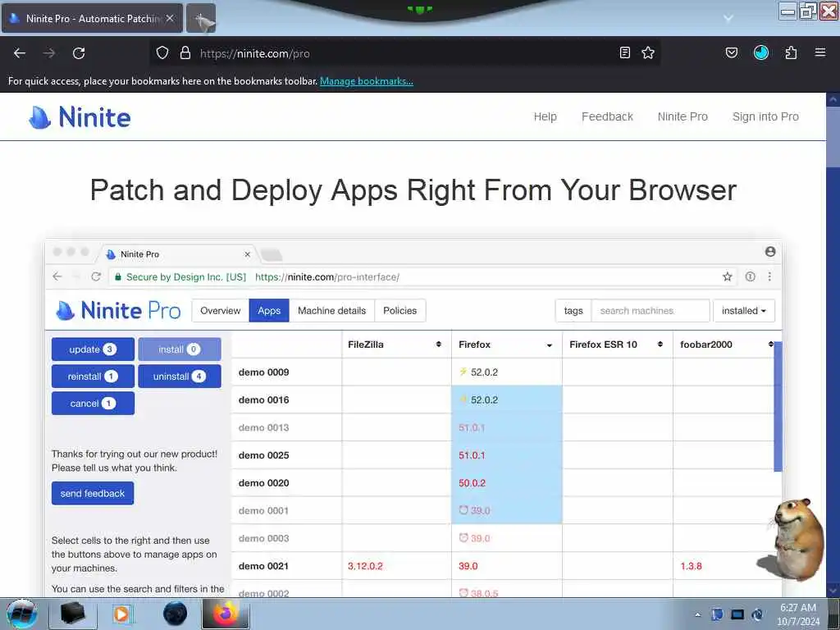Open the tab list dropdown chevron
The width and height of the screenshot is (840, 630).
point(728,18)
